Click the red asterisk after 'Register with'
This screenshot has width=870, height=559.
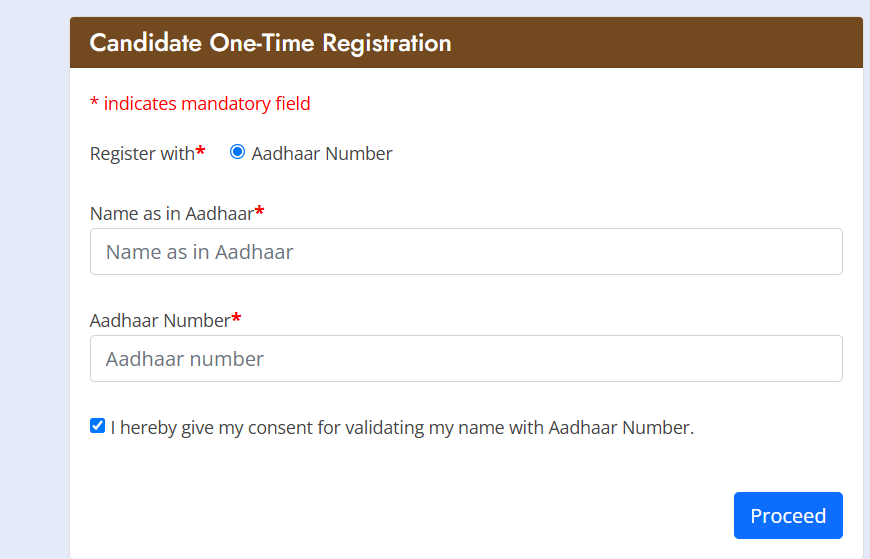click(x=200, y=151)
